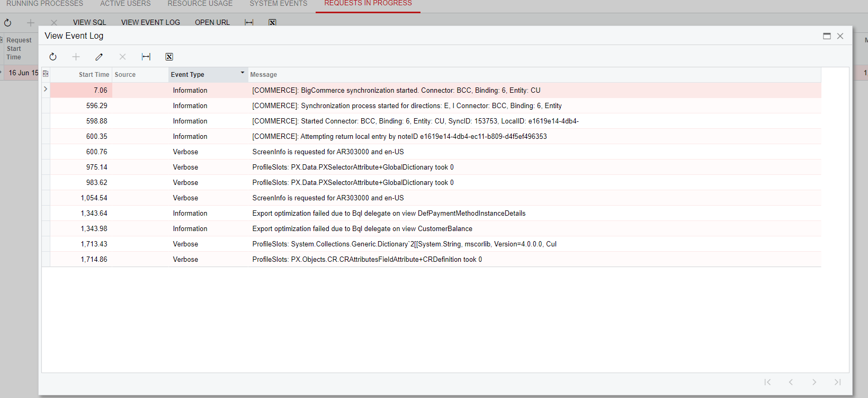Click CustomerBalance export optimization failed message

tap(362, 229)
